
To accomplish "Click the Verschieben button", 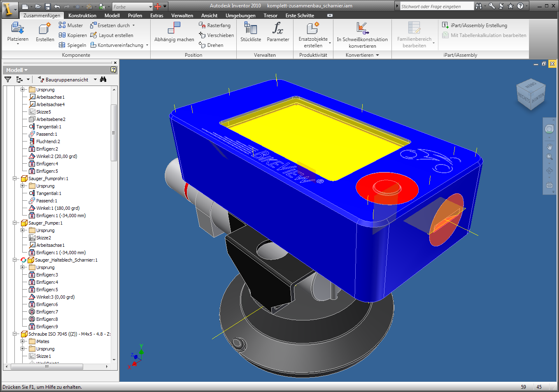I will coord(217,35).
